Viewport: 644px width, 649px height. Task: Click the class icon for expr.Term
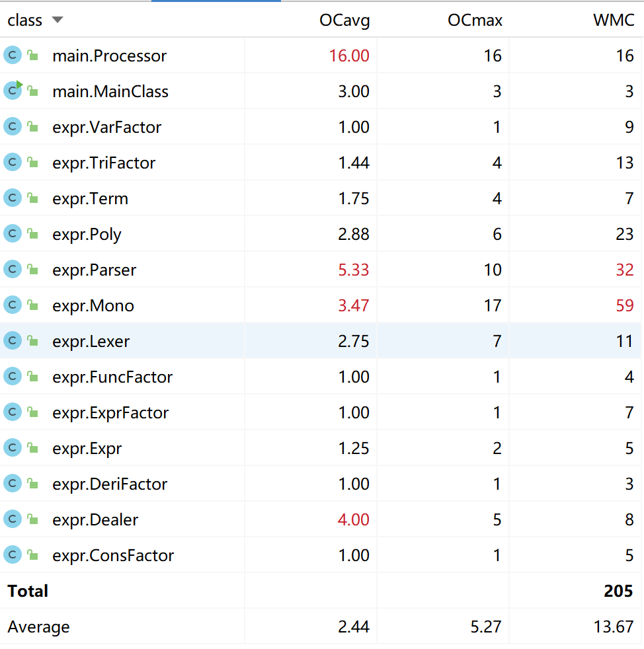click(13, 198)
